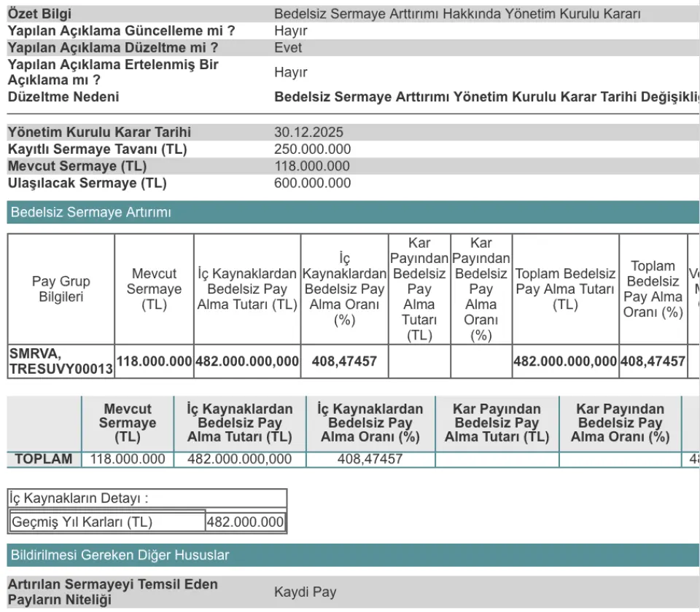The image size is (700, 612).
Task: Click the Bildirilmesi Gereken Diğer Hususlar header
Action: (x=120, y=555)
